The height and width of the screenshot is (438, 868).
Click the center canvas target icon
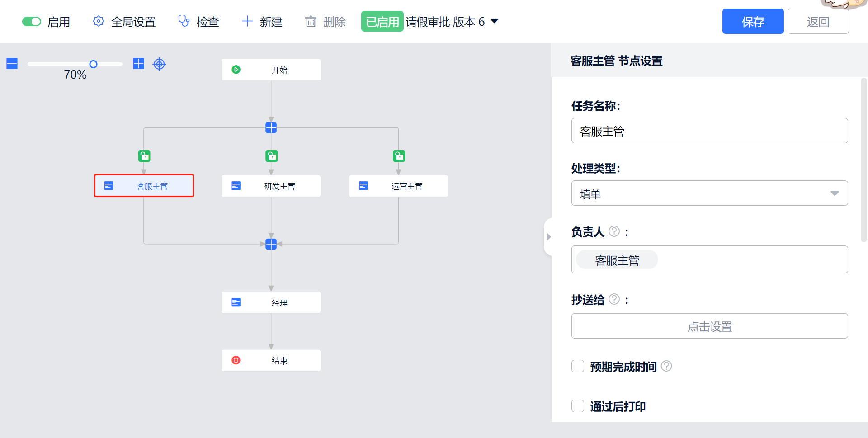point(159,64)
